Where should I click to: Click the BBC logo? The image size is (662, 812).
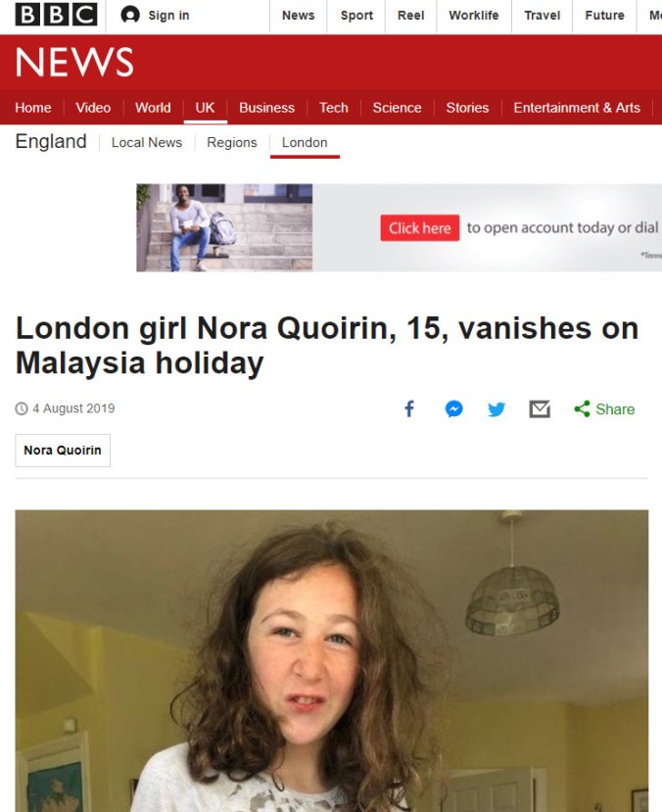[56, 15]
